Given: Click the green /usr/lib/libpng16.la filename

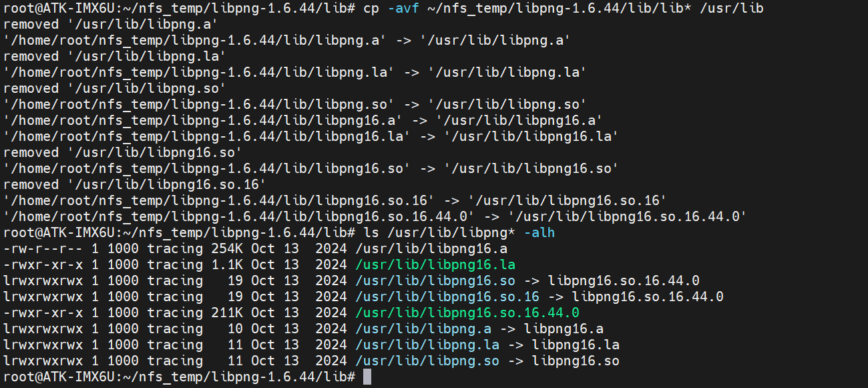Looking at the screenshot, I should point(435,264).
